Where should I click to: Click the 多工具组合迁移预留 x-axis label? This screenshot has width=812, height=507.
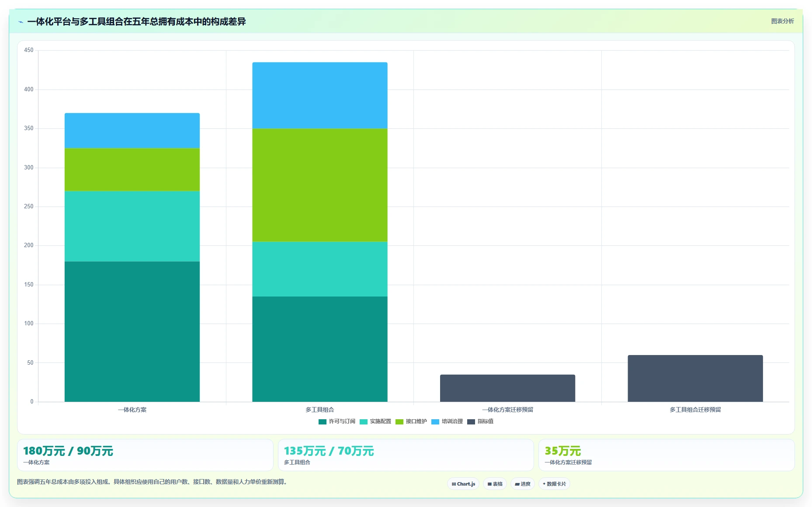point(695,410)
